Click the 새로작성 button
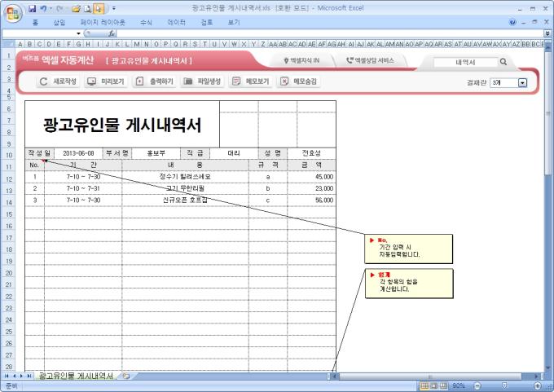Screen dimensions: 554x392 click(x=58, y=81)
